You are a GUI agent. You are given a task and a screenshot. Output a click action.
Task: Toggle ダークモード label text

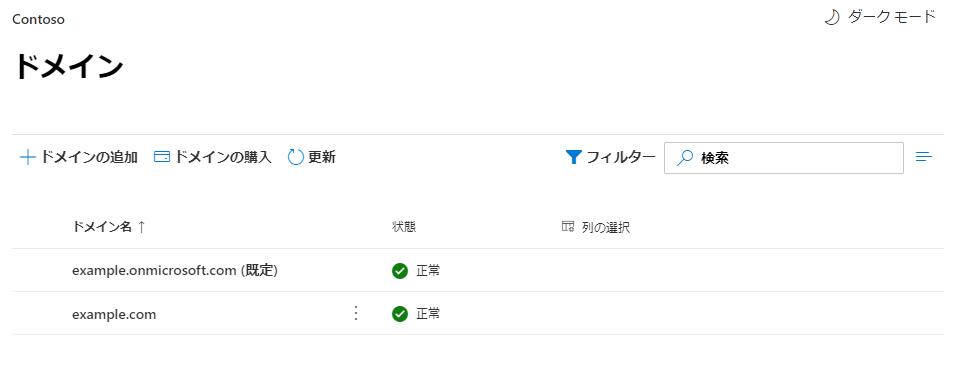click(892, 17)
